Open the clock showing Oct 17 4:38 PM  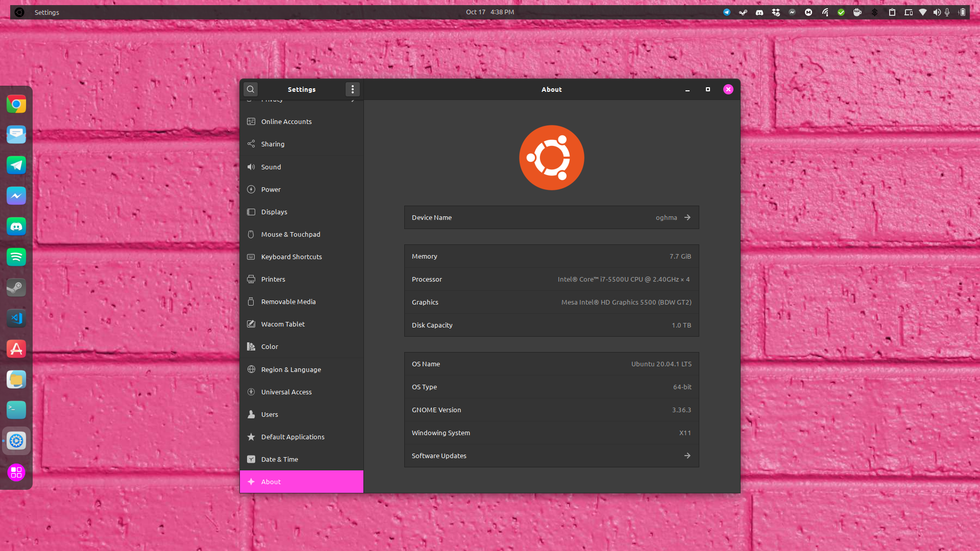click(490, 12)
